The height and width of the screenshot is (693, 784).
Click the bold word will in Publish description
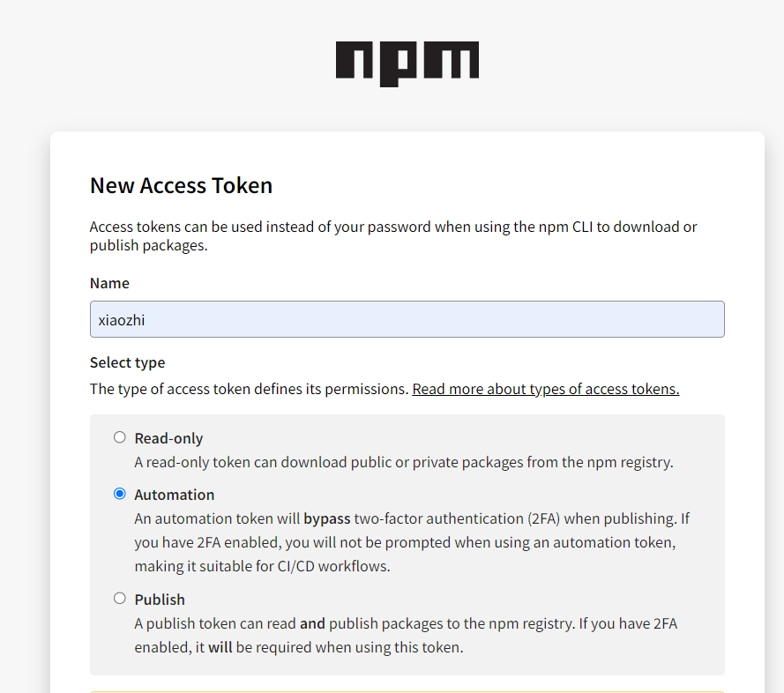(x=220, y=647)
